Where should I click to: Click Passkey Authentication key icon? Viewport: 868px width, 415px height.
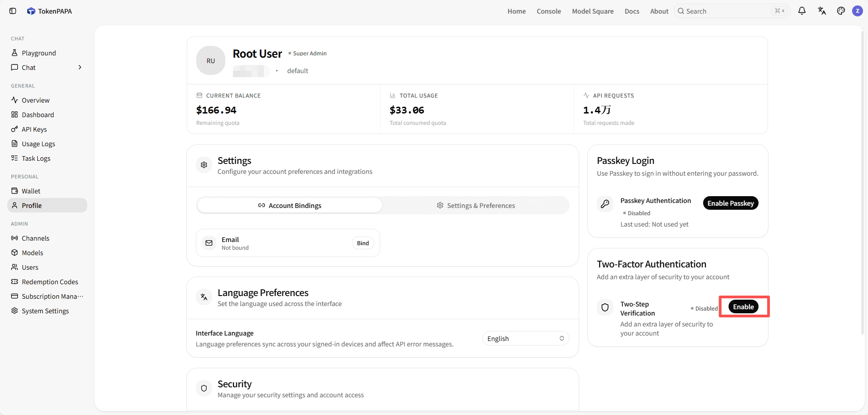pos(605,204)
